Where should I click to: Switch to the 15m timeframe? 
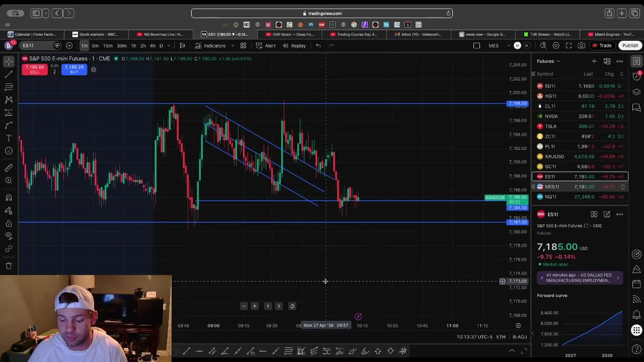click(108, 46)
